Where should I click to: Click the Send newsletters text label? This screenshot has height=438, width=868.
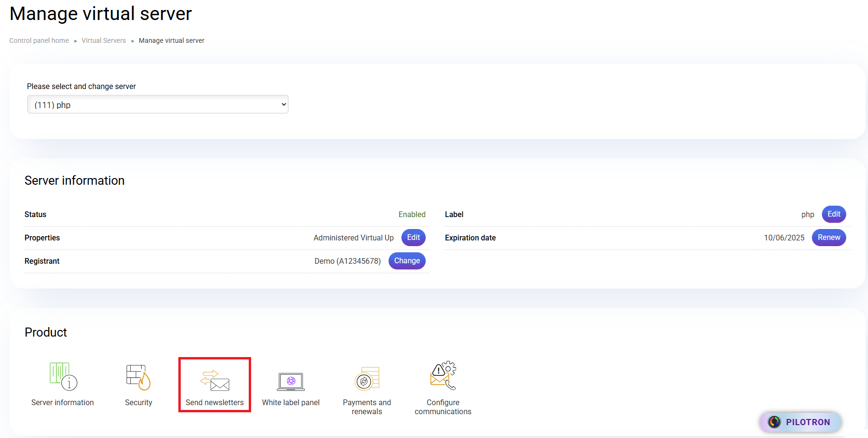coord(215,403)
